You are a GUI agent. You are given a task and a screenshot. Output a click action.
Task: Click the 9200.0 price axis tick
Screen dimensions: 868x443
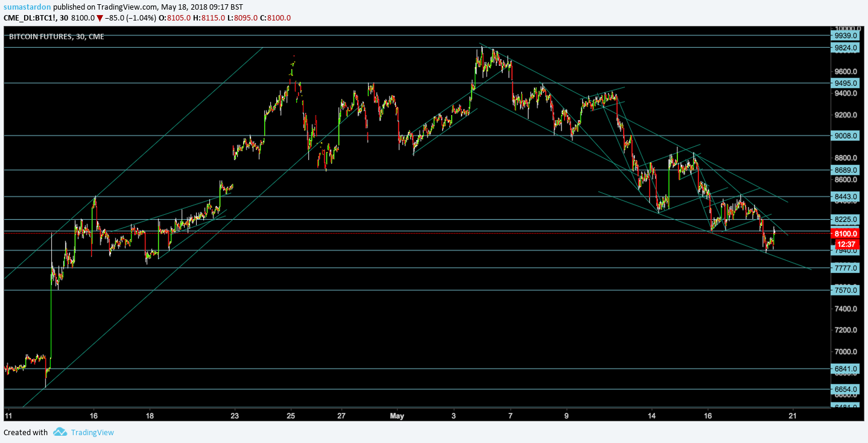(x=846, y=115)
